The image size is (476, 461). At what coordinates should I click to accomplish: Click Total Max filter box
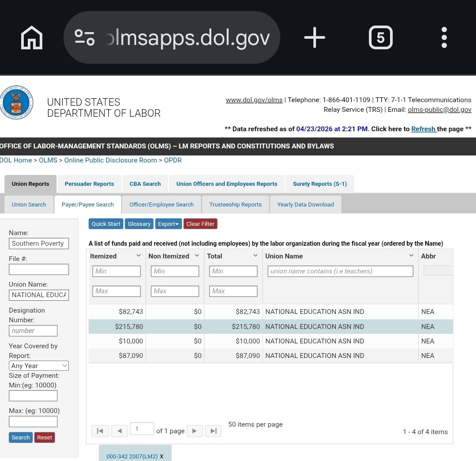(x=234, y=291)
